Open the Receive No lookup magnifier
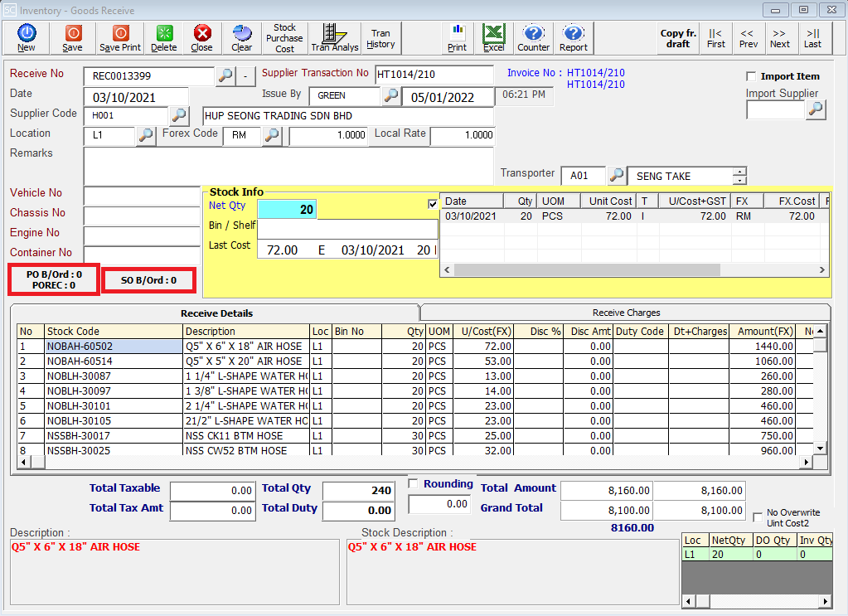Screen dimensions: 848x616 pos(225,75)
